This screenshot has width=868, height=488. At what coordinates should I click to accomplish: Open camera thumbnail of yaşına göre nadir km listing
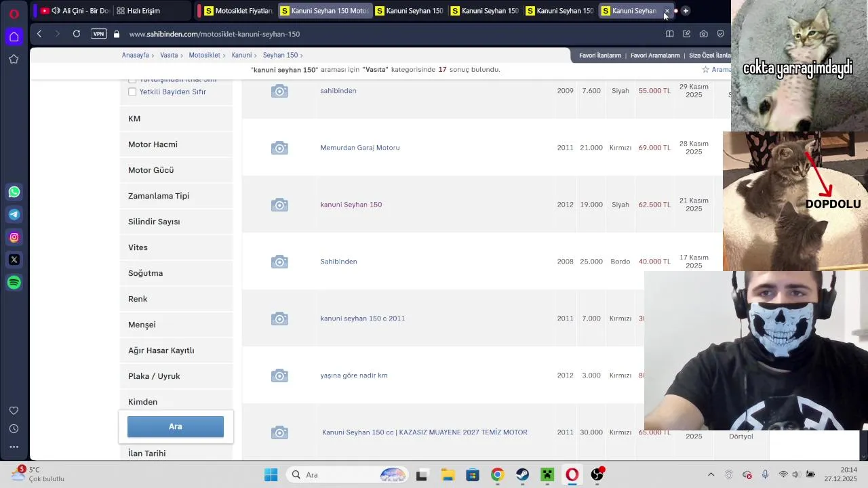point(279,375)
